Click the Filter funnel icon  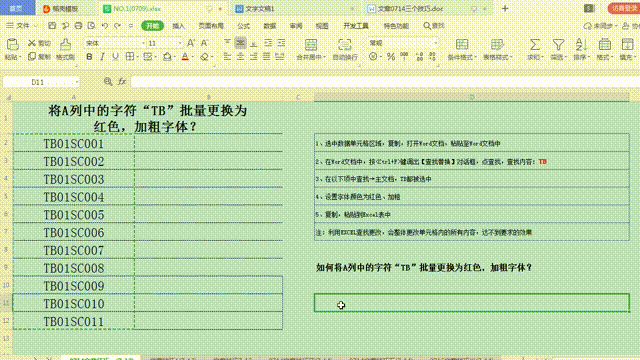point(558,44)
